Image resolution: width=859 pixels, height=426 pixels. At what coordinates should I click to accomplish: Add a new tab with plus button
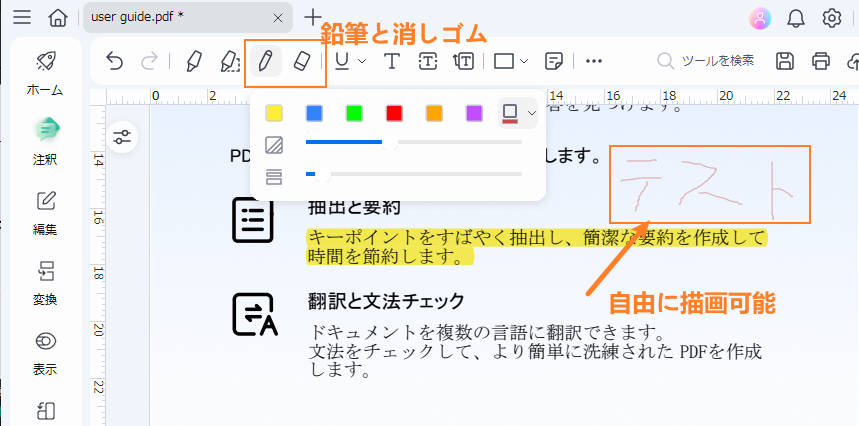(313, 17)
